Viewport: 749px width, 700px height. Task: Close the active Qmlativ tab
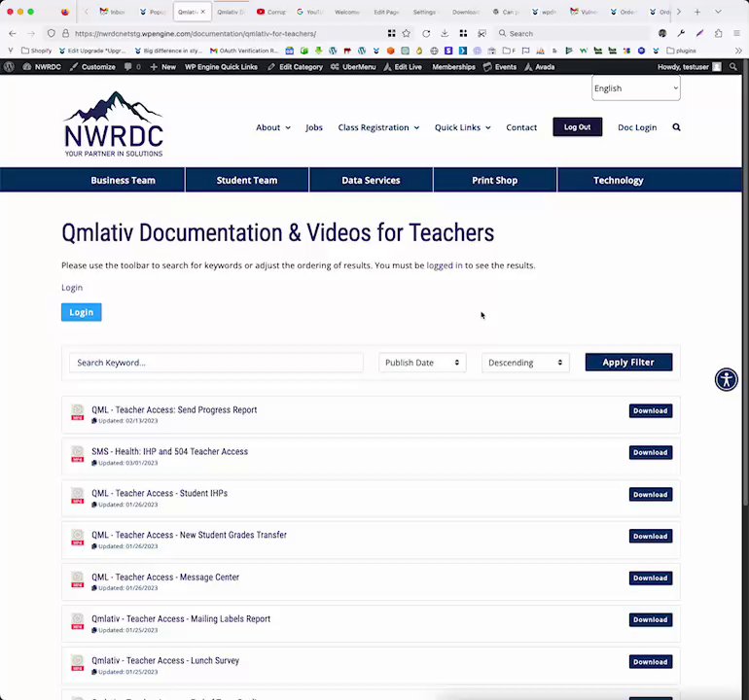tap(203, 12)
